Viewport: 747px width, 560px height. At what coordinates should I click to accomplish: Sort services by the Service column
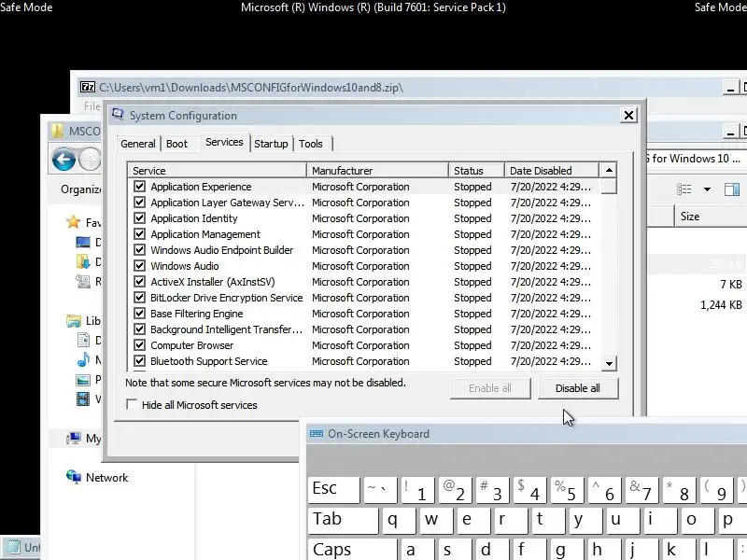[218, 171]
